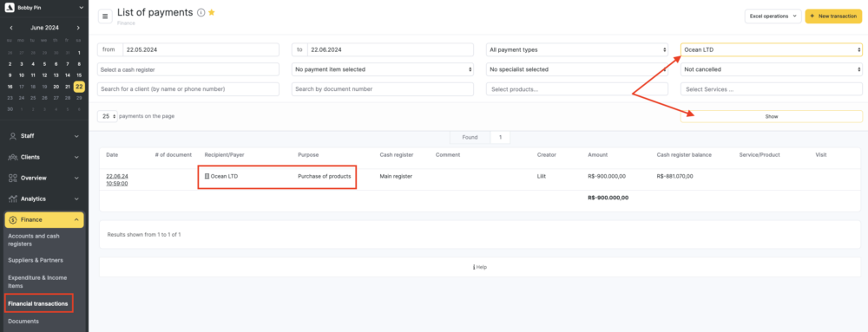Open Financial transactions in the Finance menu
868x332 pixels.
(x=38, y=303)
